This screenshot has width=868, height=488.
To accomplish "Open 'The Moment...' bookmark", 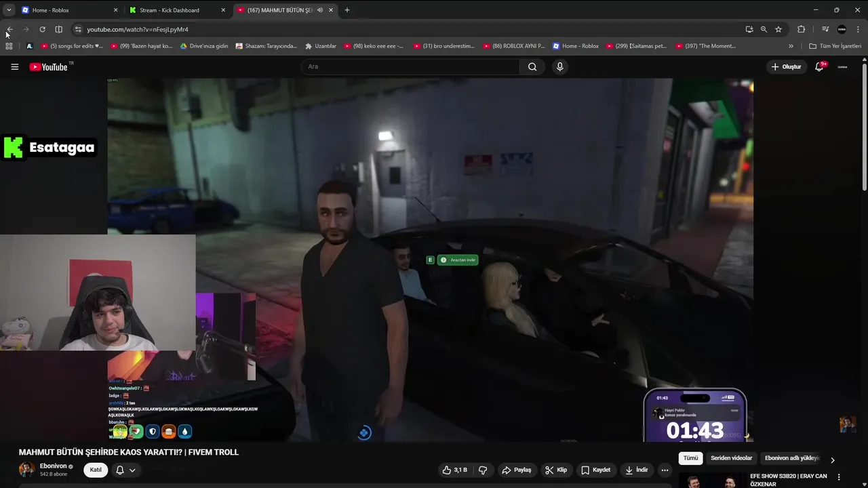I will pos(705,46).
